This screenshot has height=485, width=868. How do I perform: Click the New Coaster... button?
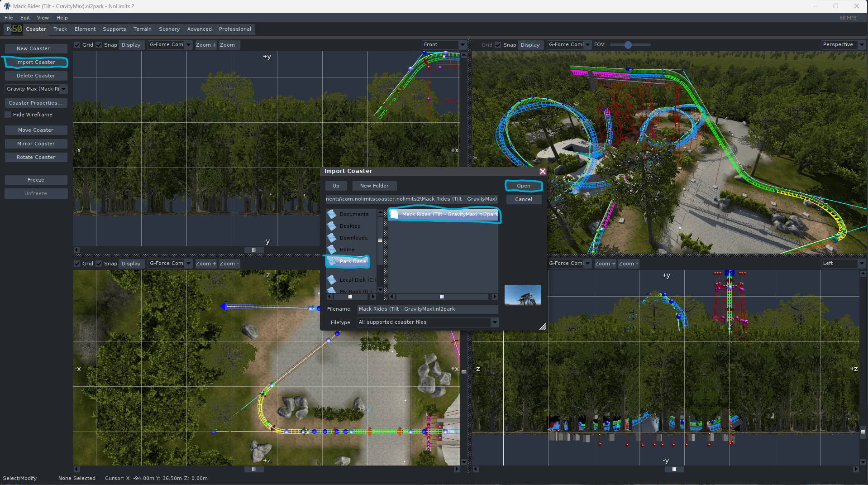tap(36, 48)
